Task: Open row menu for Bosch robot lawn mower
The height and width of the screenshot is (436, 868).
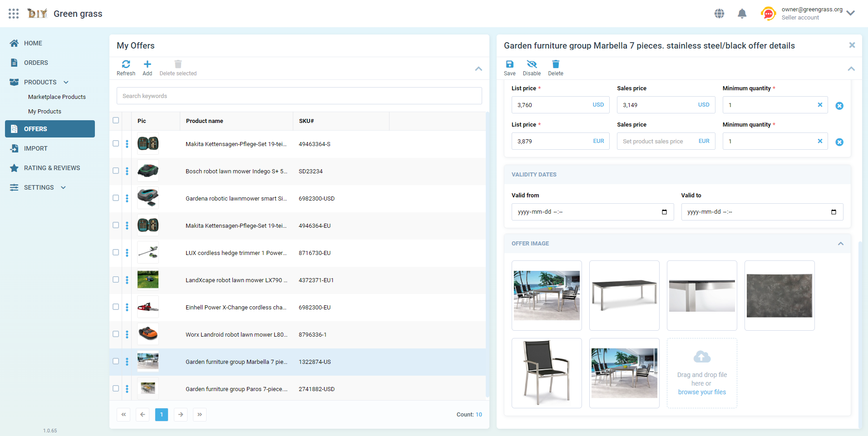Action: coord(127,171)
